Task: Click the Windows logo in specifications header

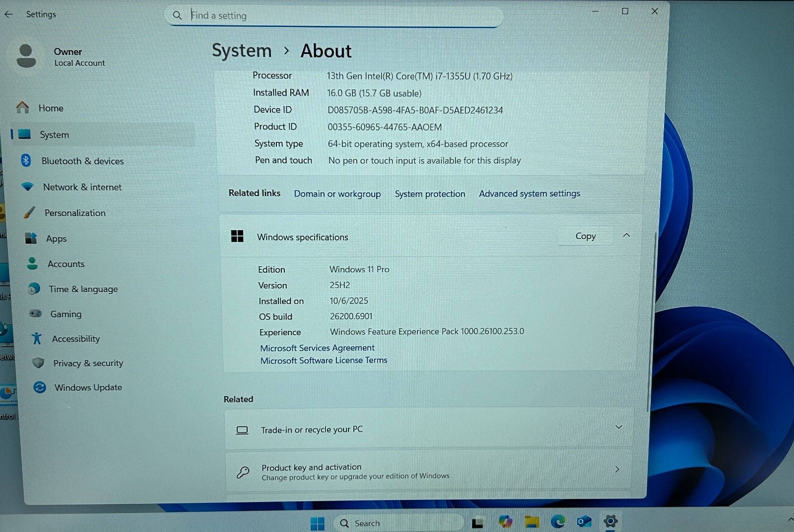Action: click(237, 236)
